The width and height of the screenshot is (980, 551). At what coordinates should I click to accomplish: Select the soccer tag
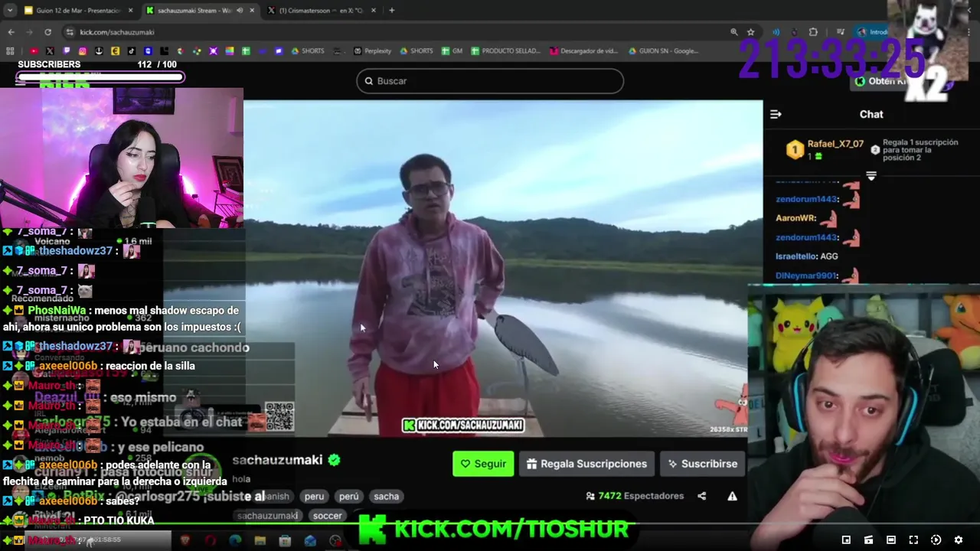pyautogui.click(x=327, y=516)
